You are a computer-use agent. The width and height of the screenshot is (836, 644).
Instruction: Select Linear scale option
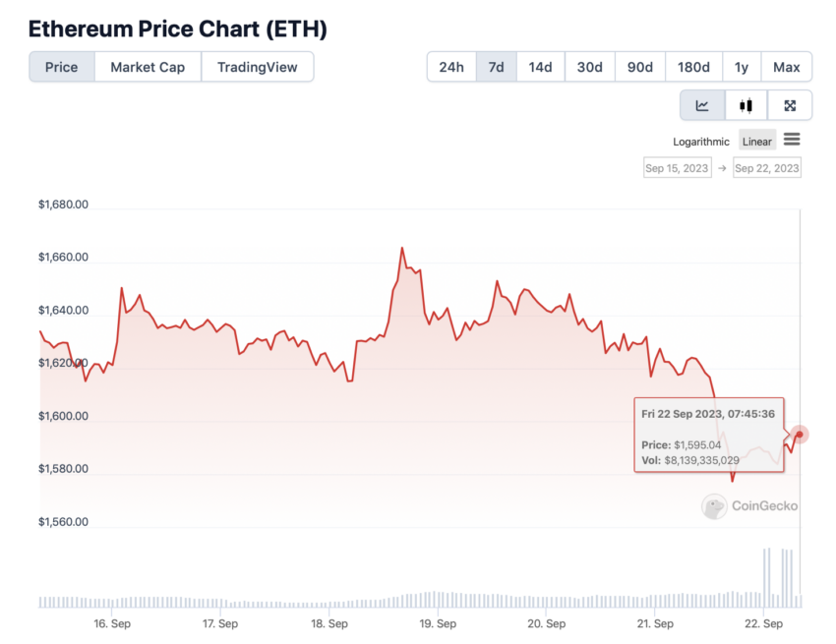click(x=756, y=142)
